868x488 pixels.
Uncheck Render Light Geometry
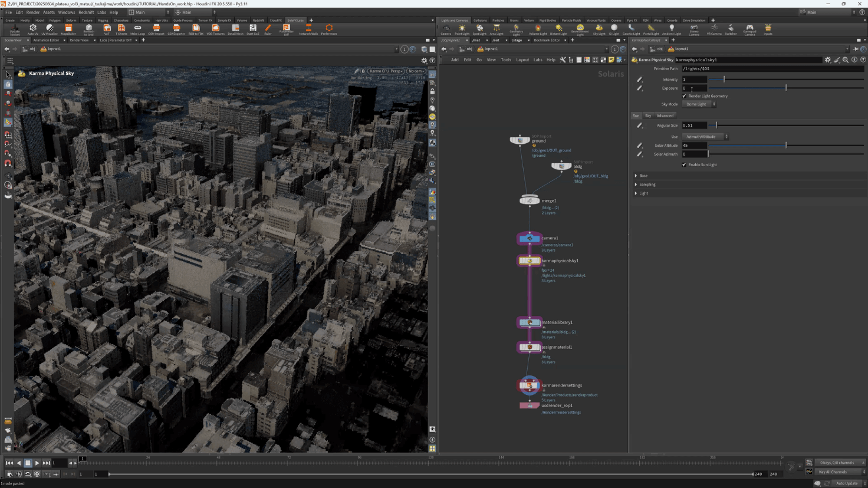tap(685, 96)
